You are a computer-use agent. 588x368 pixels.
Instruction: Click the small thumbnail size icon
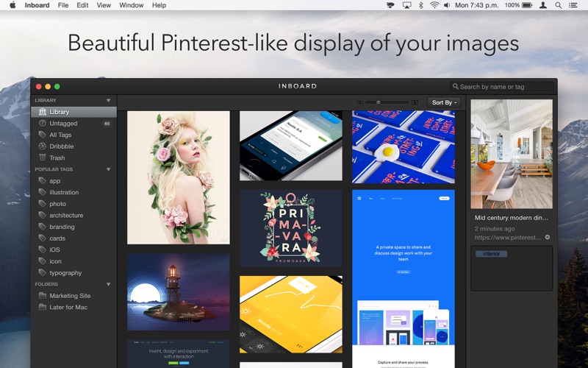(360, 102)
